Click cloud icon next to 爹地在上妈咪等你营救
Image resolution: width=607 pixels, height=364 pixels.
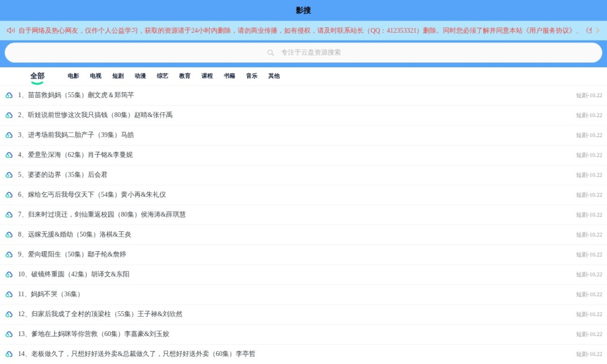point(9,334)
